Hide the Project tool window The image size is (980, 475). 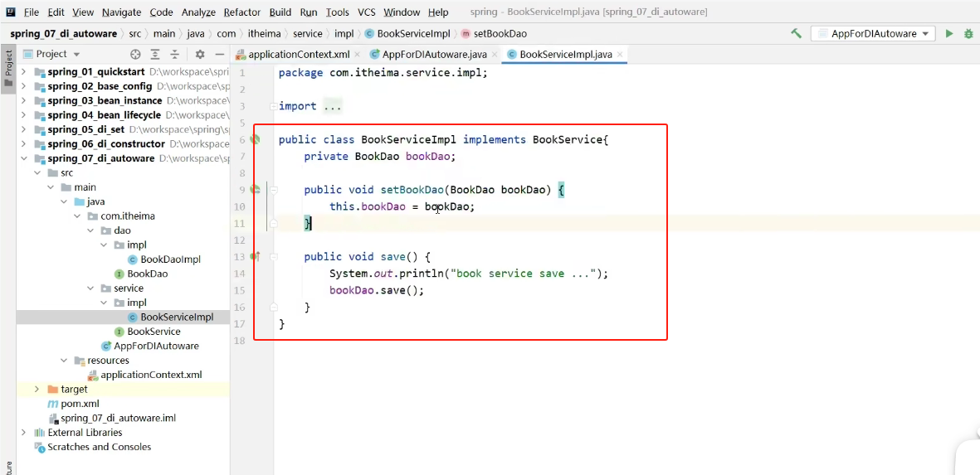click(x=219, y=55)
